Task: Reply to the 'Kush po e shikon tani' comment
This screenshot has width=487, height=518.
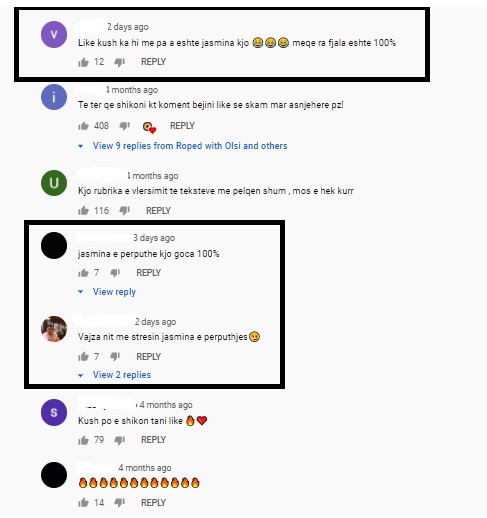Action: (x=153, y=440)
